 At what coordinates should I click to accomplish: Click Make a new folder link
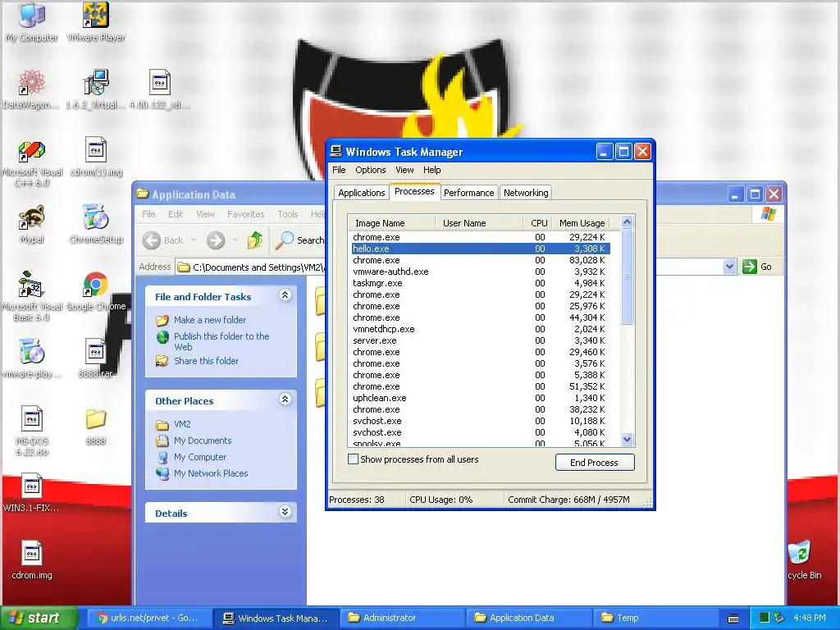(x=210, y=320)
